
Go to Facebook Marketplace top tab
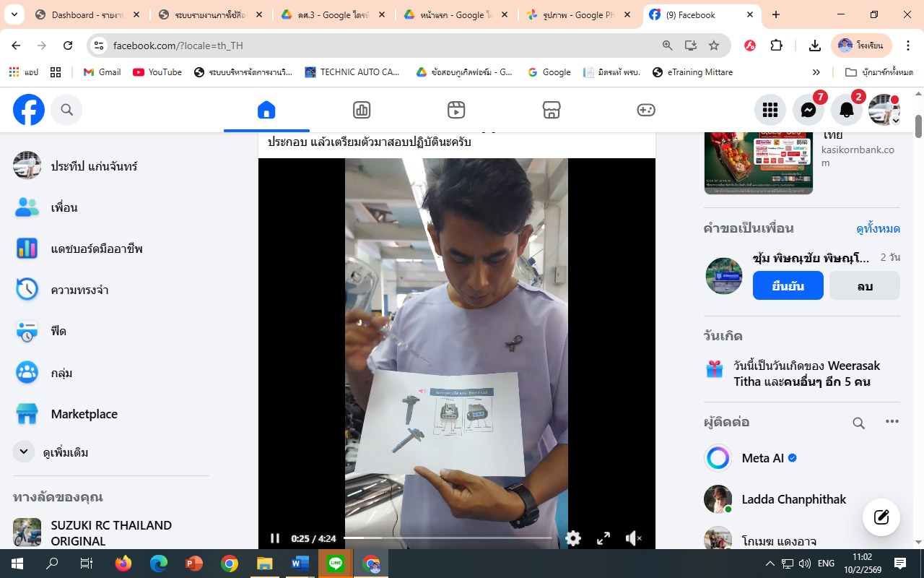point(551,110)
